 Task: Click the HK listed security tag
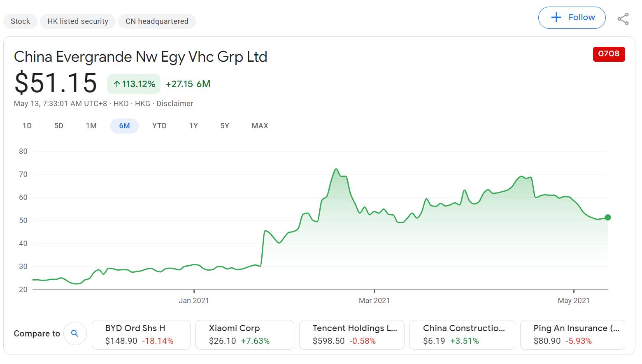click(77, 21)
